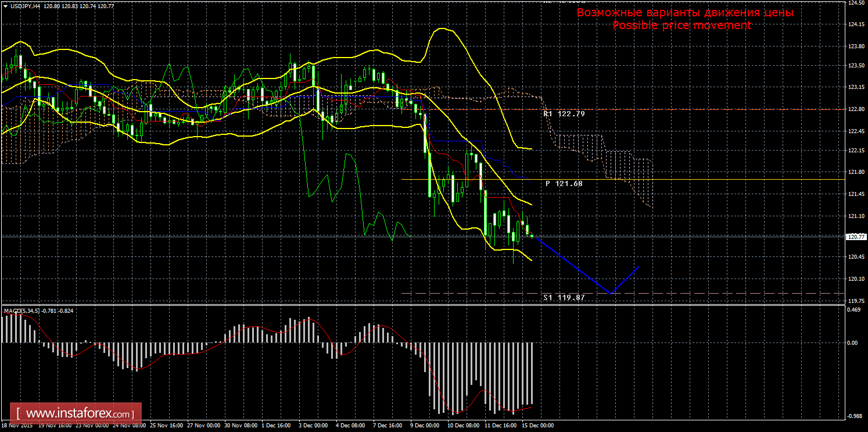Click "121.80" on the price axis
This screenshot has height=432, width=868.
pyautogui.click(x=856, y=172)
